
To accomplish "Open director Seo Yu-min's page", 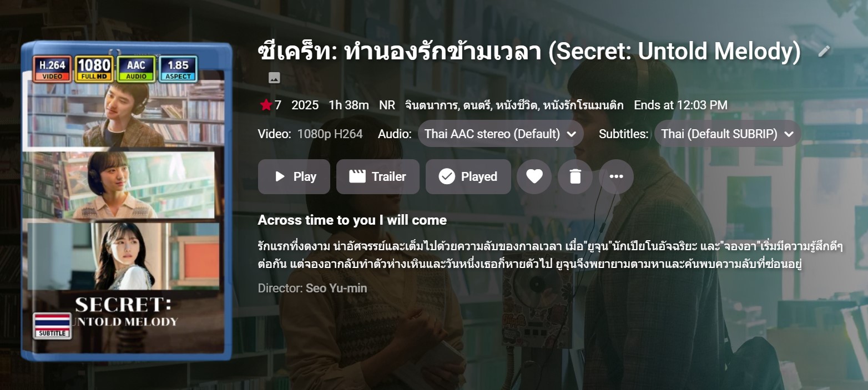I will point(336,288).
